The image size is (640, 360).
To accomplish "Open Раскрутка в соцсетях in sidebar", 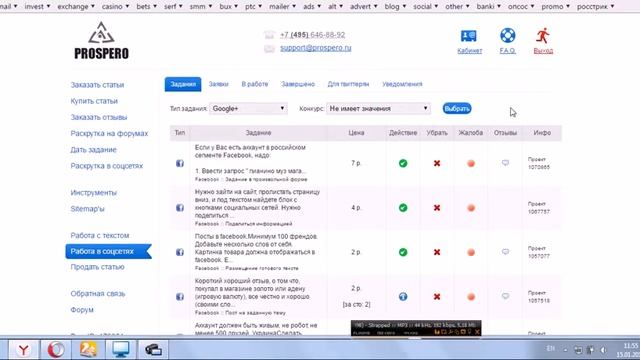I will [x=107, y=166].
